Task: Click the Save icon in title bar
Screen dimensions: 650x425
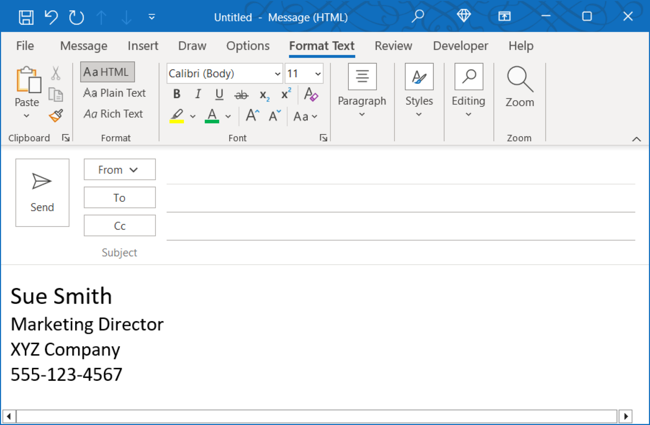Action: (26, 17)
